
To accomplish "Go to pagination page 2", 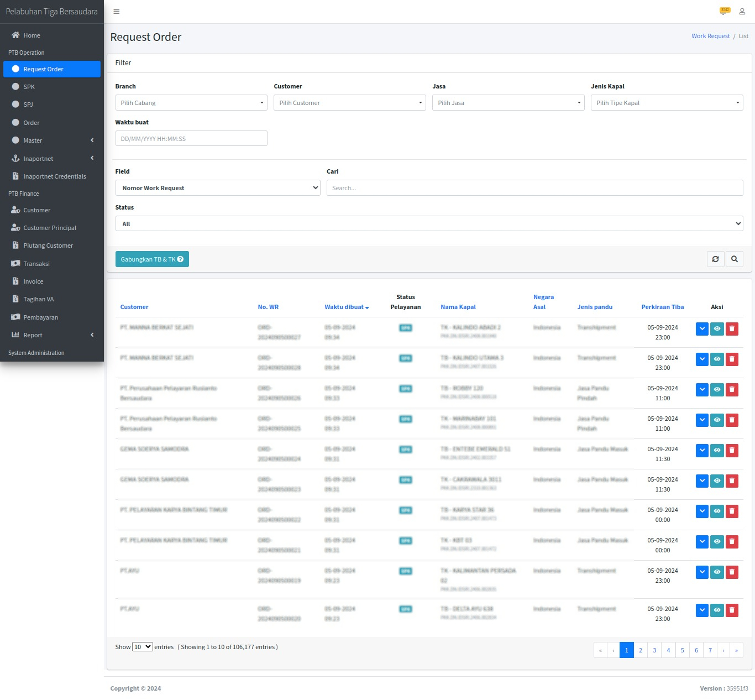I will coord(641,650).
